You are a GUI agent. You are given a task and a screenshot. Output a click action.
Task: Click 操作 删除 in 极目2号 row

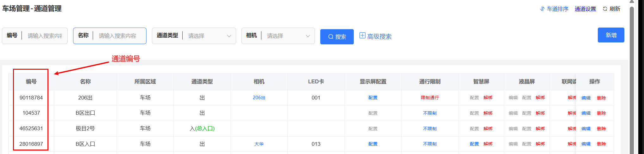click(x=601, y=129)
